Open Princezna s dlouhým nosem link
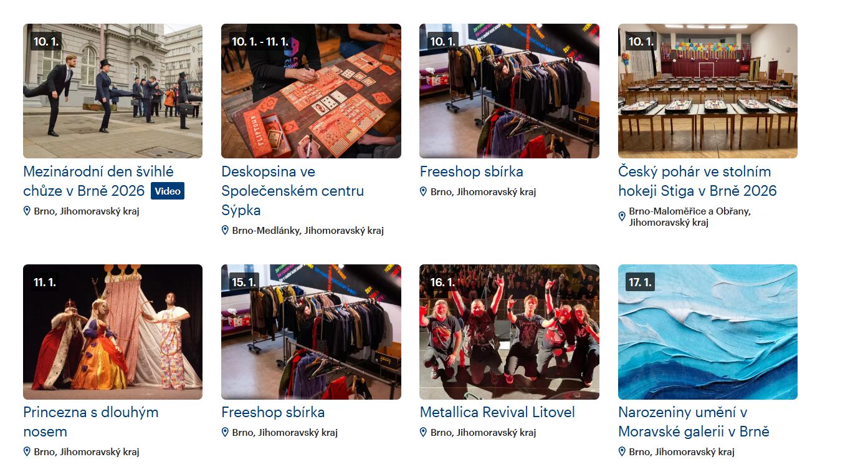Image resolution: width=868 pixels, height=472 pixels. point(91,421)
